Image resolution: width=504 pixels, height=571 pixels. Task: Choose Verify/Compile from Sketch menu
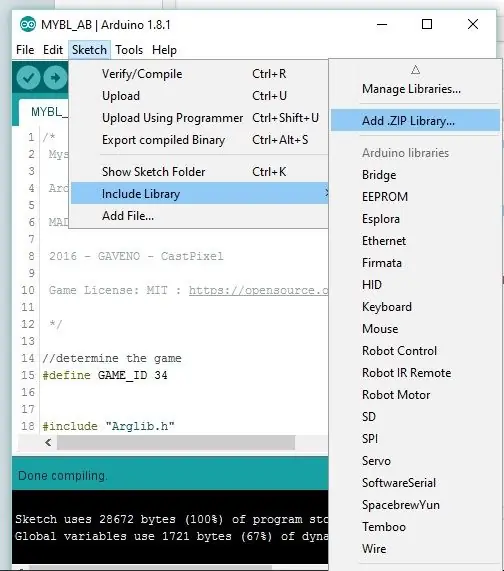tap(199, 74)
